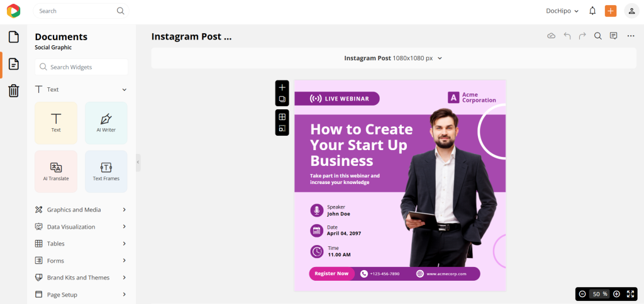Click the orange create new button

point(610,11)
